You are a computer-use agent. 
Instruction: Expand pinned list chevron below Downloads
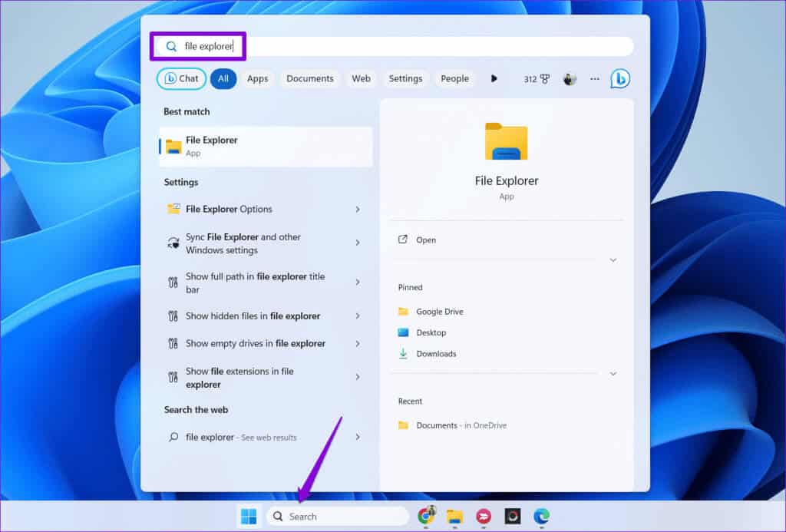(x=613, y=374)
